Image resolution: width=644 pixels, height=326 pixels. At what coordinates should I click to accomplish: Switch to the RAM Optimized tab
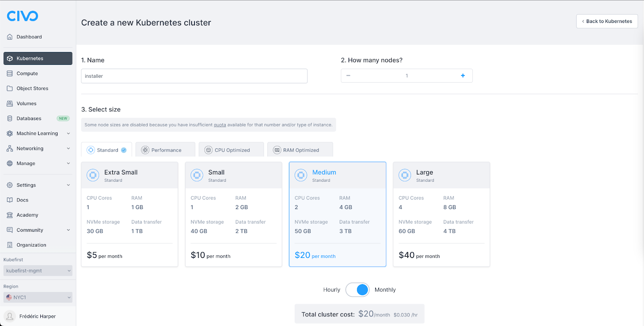tap(300, 150)
